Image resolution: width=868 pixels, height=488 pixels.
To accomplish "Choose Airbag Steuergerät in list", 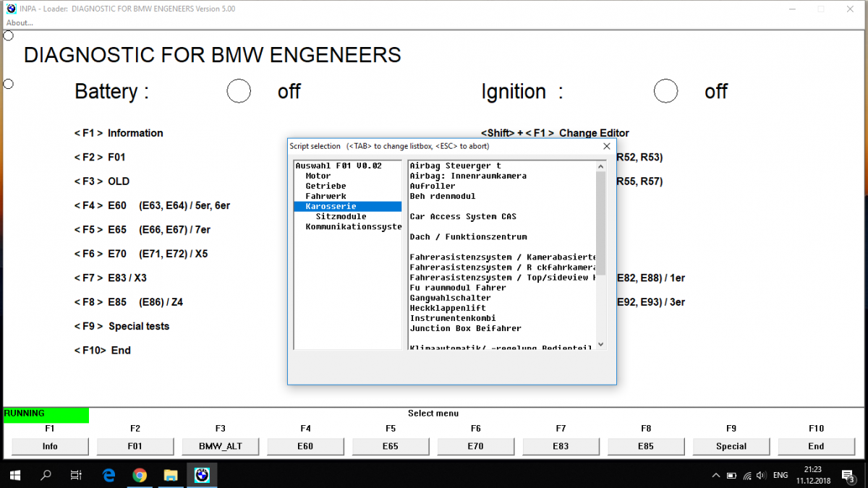I will [455, 166].
